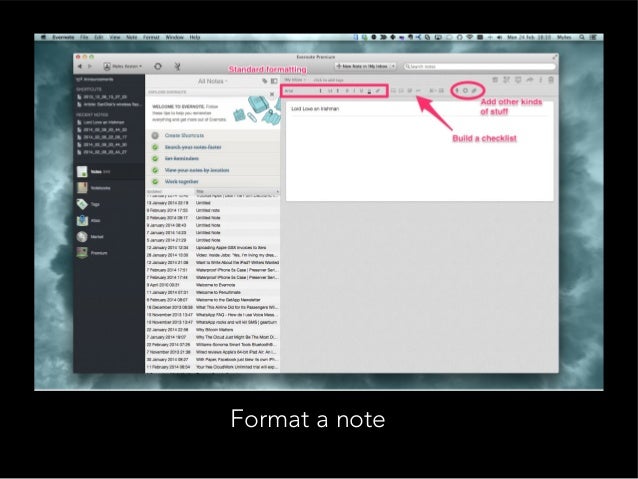The image size is (638, 479).
Task: Toggle bulleted list in editor toolbar
Action: coord(393,91)
